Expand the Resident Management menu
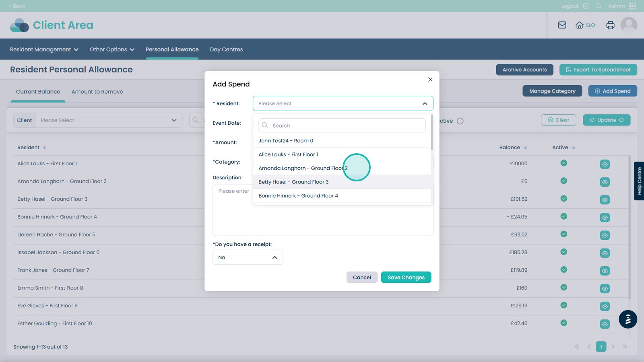Image resolution: width=644 pixels, height=362 pixels. (x=44, y=49)
